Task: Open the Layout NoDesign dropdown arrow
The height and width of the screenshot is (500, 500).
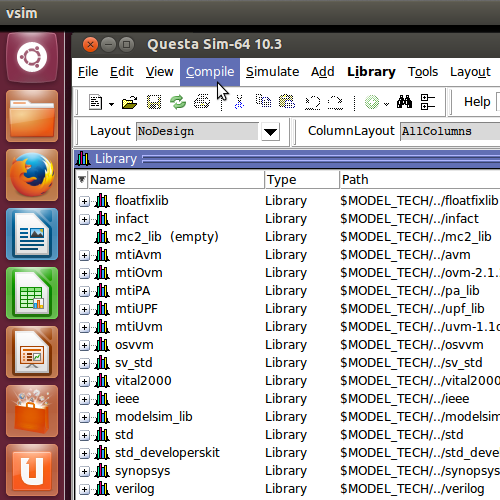Action: [x=270, y=132]
